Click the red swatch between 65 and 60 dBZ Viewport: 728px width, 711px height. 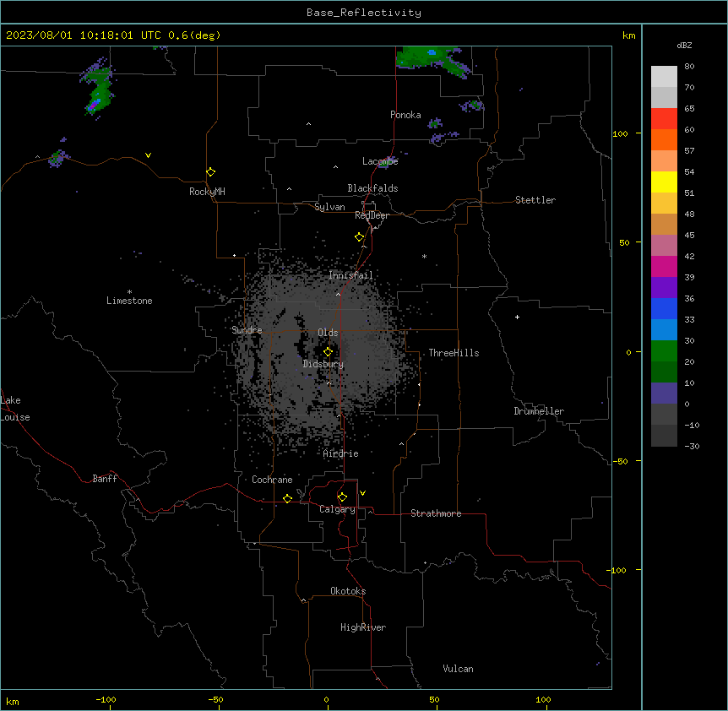click(664, 118)
